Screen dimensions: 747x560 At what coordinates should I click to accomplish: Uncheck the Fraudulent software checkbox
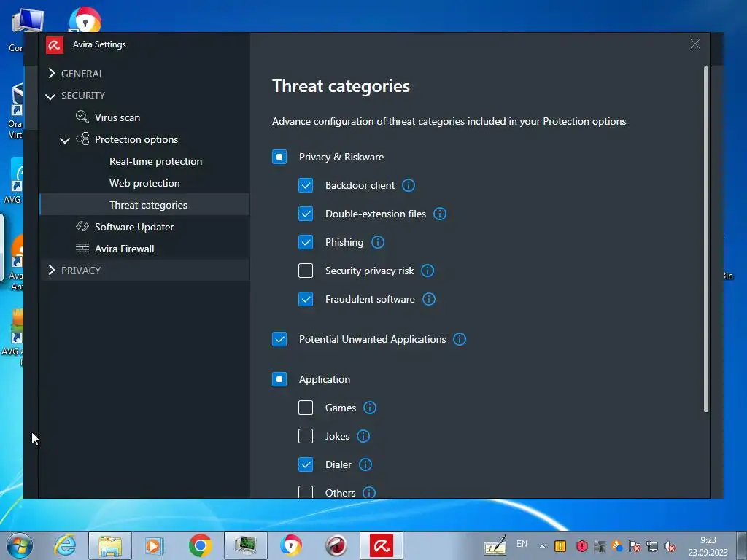click(x=306, y=299)
